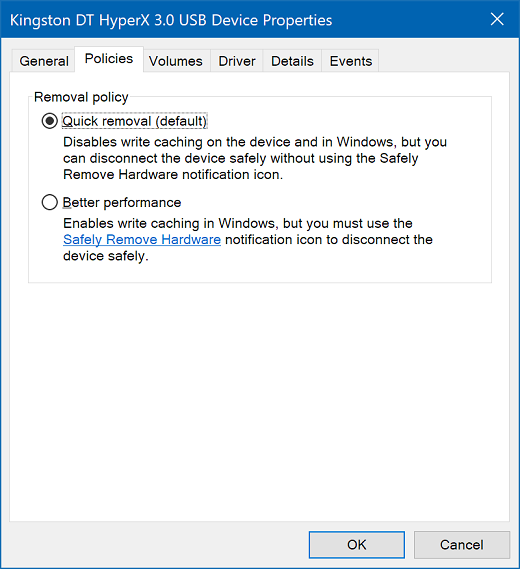
Task: Click the 'Better performance' label text
Action: tap(122, 202)
